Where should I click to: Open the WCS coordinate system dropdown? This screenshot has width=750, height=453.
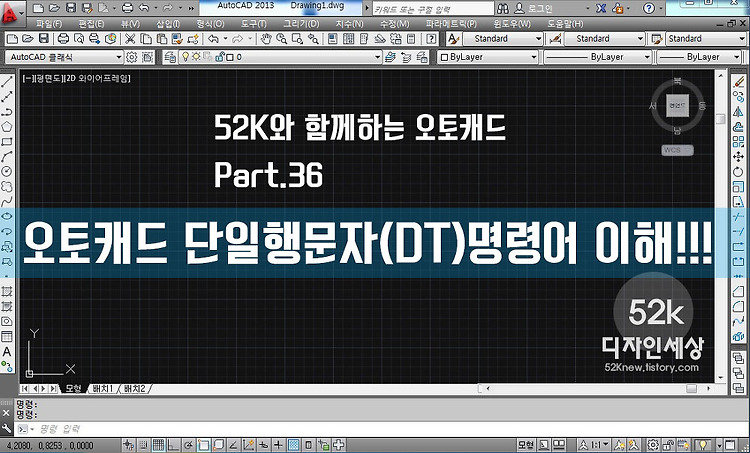pyautogui.click(x=677, y=150)
